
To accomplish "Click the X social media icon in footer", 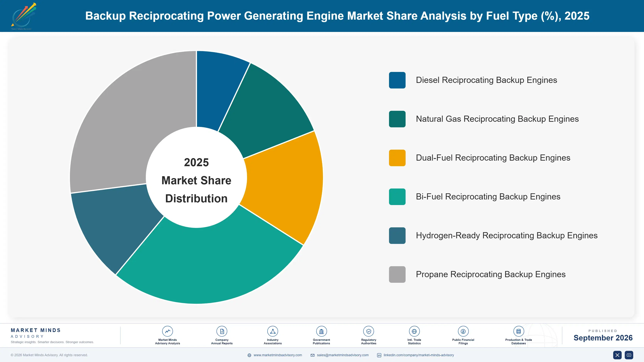I will point(617,355).
